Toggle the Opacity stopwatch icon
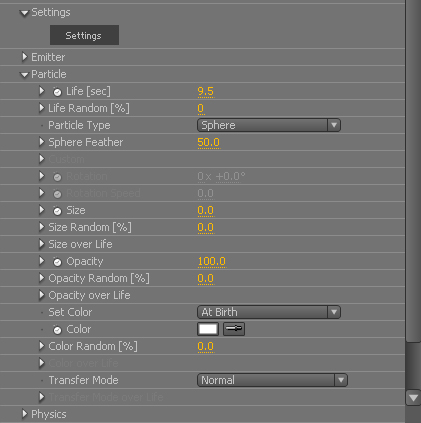Viewport: 421px width, 423px height. pyautogui.click(x=57, y=262)
